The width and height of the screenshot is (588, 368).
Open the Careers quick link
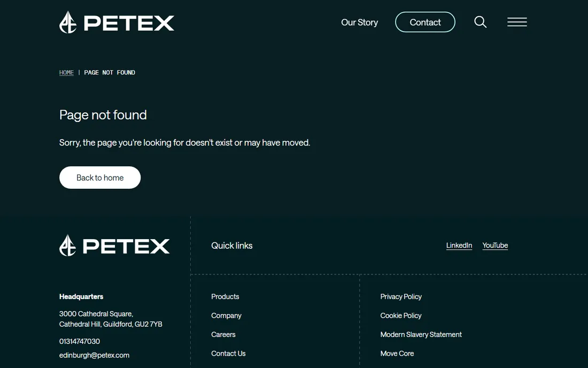click(223, 334)
